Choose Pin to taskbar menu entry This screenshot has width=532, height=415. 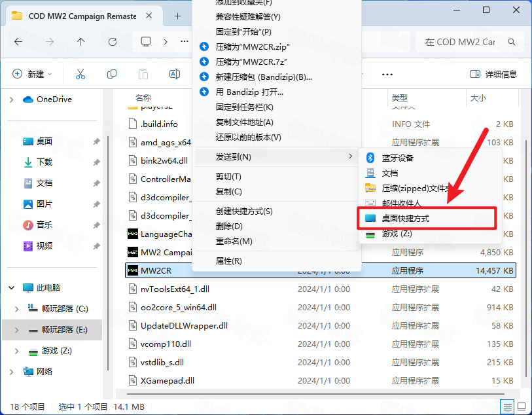(244, 107)
